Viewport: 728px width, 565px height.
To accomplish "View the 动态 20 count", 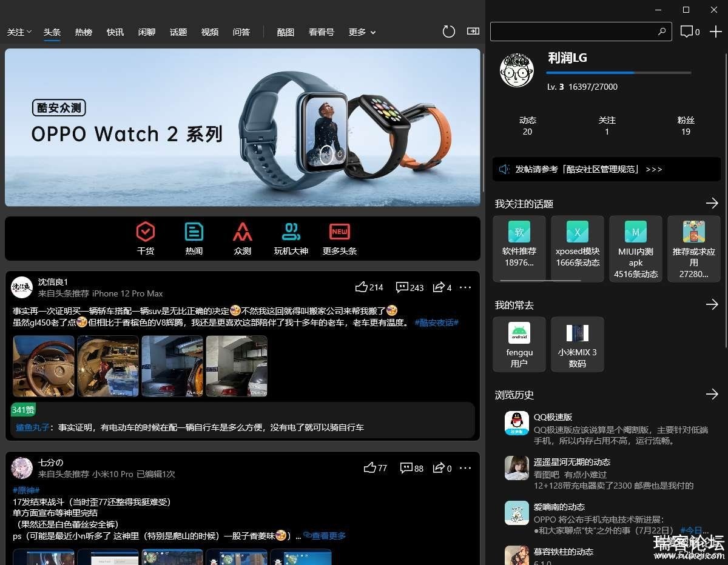I will click(528, 125).
